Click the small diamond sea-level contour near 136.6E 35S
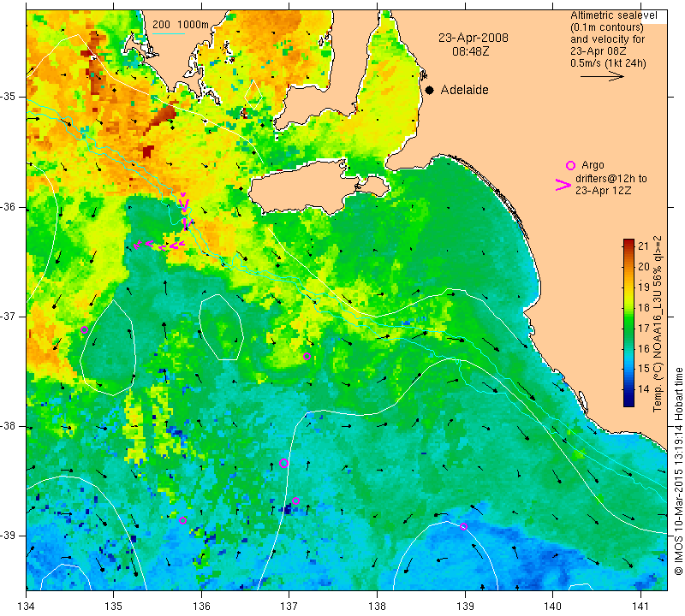Image resolution: width=685 pixels, height=616 pixels. 253,94
